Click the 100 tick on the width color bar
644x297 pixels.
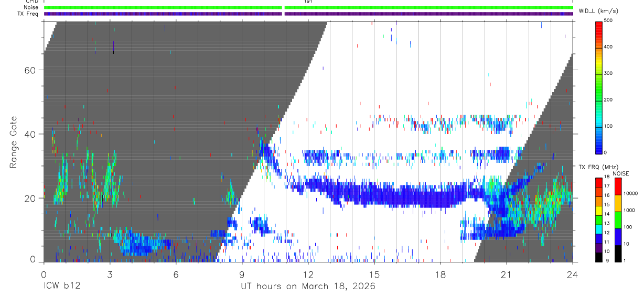[609, 126]
